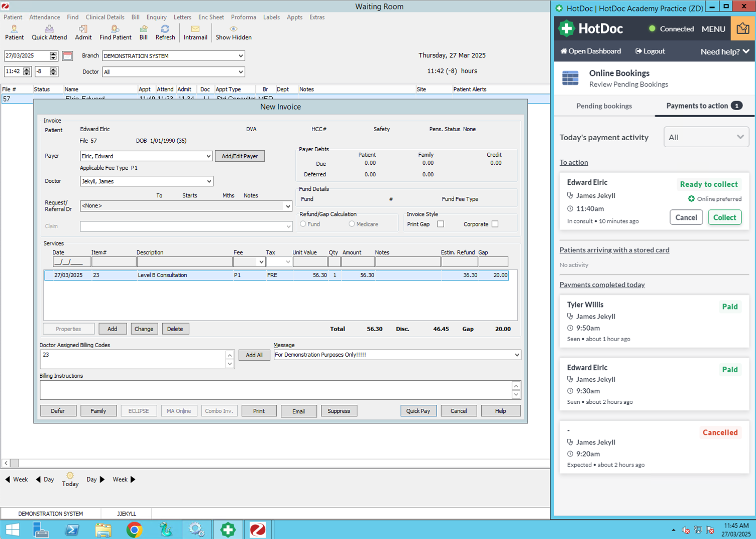The width and height of the screenshot is (756, 539).
Task: Open the gears settings taskbar icon
Action: 196,530
